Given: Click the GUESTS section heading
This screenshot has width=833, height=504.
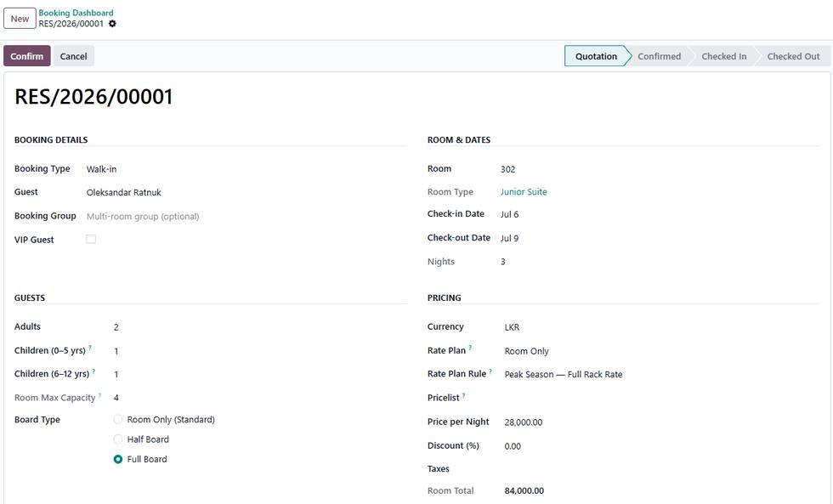Looking at the screenshot, I should point(30,298).
